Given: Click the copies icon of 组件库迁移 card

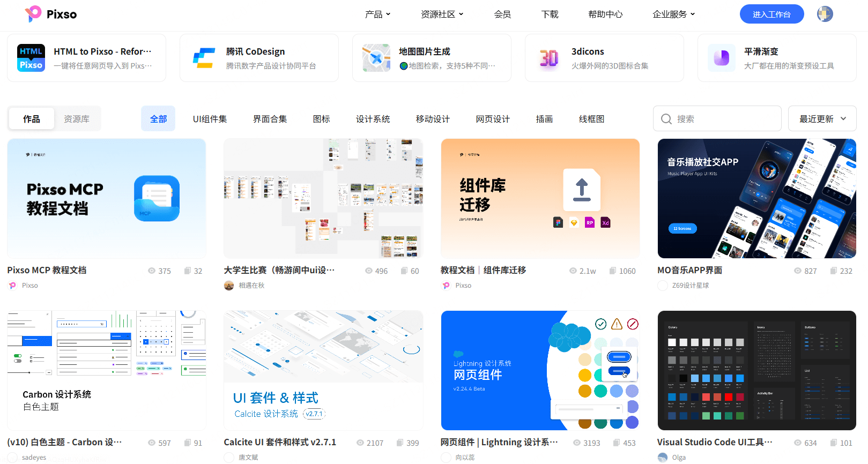Looking at the screenshot, I should [613, 271].
